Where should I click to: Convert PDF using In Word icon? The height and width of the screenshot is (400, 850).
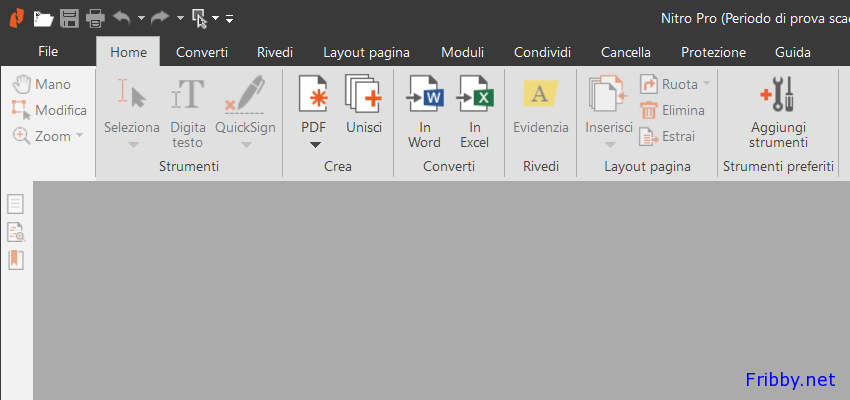[424, 94]
